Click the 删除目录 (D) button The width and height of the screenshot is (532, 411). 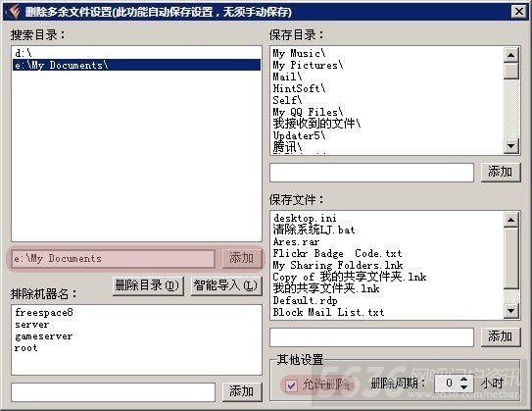click(148, 285)
